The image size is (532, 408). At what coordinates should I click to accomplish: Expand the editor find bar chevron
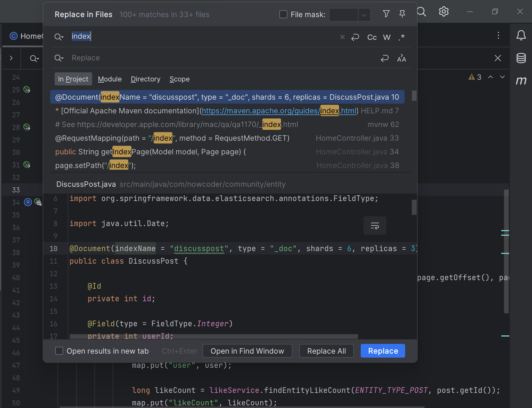click(11, 58)
